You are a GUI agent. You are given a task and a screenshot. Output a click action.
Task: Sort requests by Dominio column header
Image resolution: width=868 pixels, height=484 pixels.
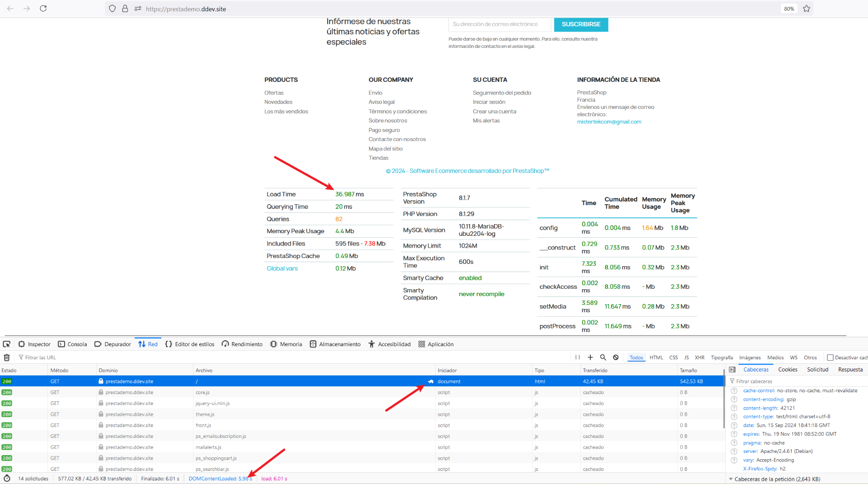[x=145, y=370]
